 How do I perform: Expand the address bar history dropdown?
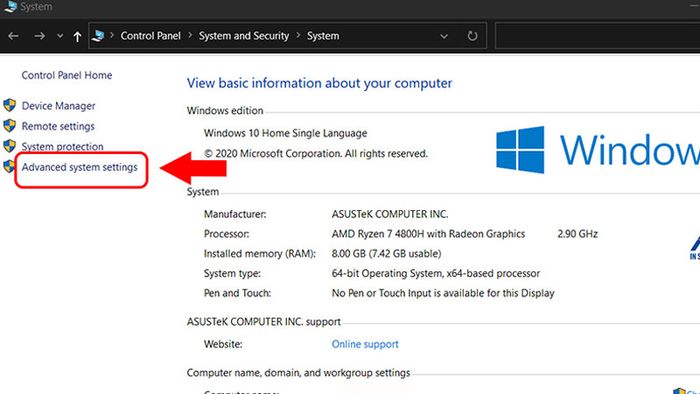(444, 36)
